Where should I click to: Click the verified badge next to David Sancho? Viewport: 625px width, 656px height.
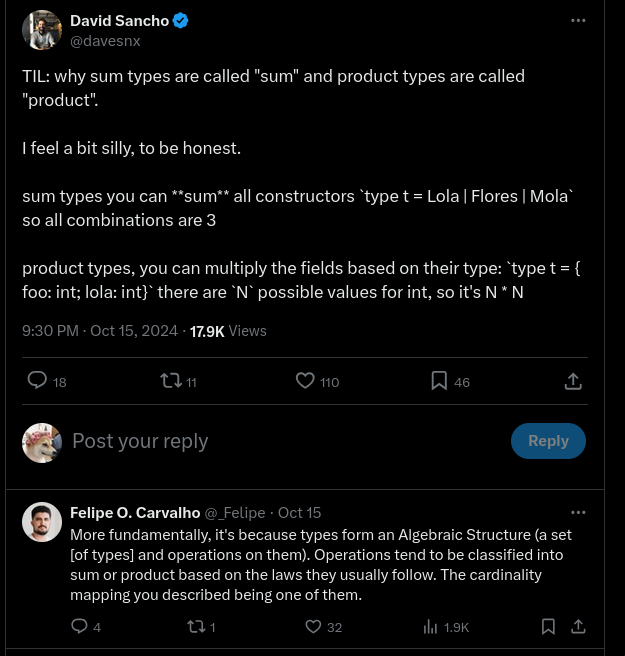click(181, 20)
